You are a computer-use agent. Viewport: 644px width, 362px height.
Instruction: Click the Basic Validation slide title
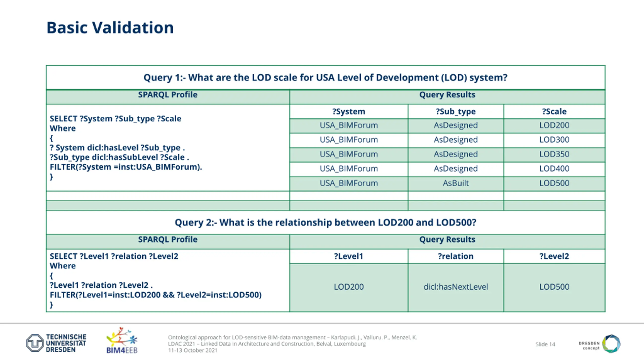coord(110,27)
